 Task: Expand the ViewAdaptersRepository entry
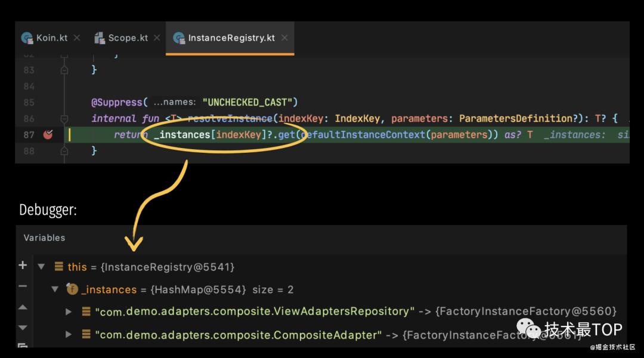(68, 311)
